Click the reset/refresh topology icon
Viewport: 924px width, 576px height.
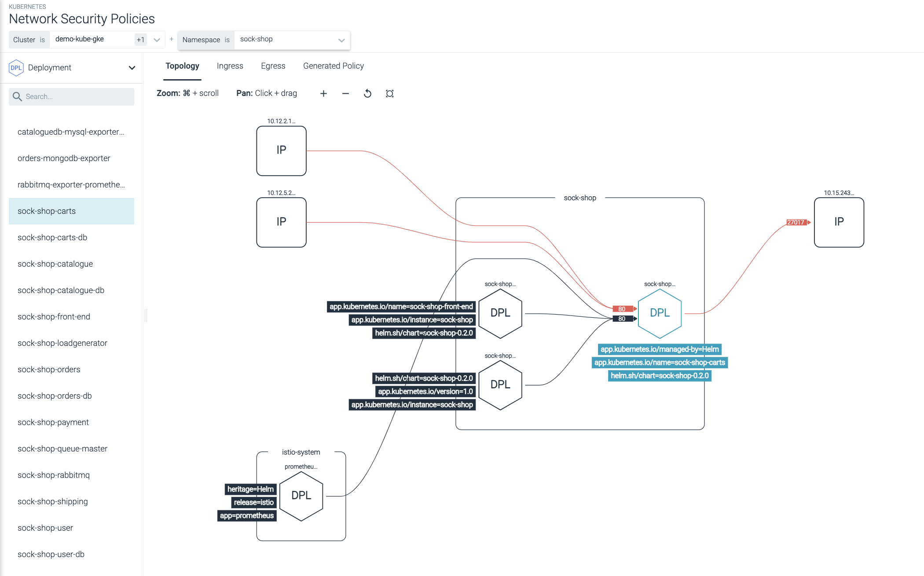(x=367, y=94)
